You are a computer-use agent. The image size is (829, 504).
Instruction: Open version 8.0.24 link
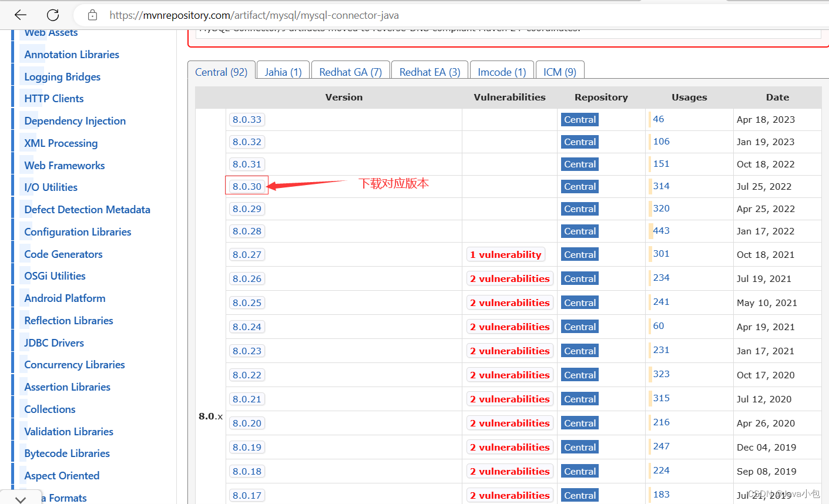pos(247,327)
